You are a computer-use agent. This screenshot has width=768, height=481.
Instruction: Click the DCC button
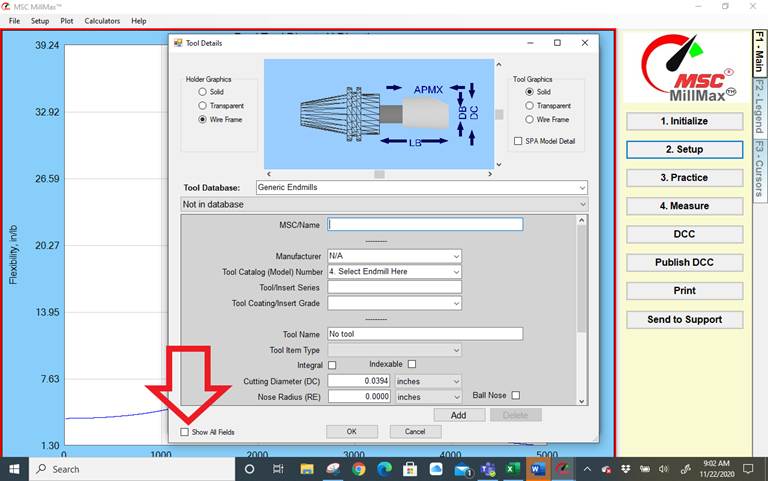click(684, 234)
